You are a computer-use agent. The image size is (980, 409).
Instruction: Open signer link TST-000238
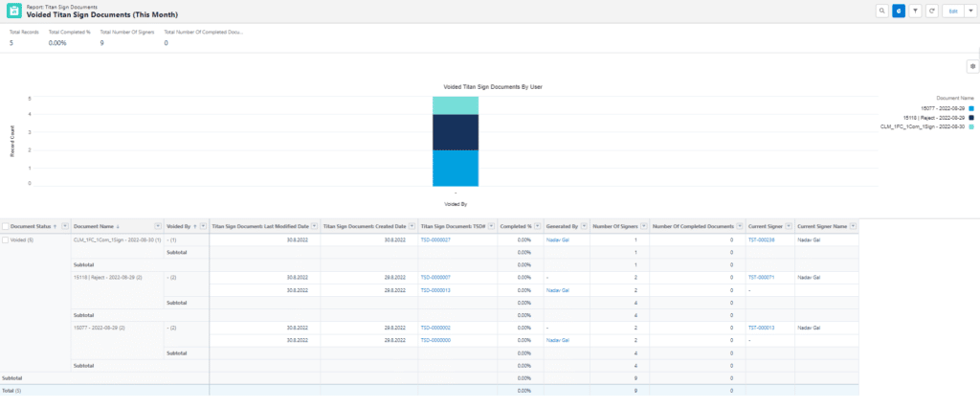coord(761,239)
